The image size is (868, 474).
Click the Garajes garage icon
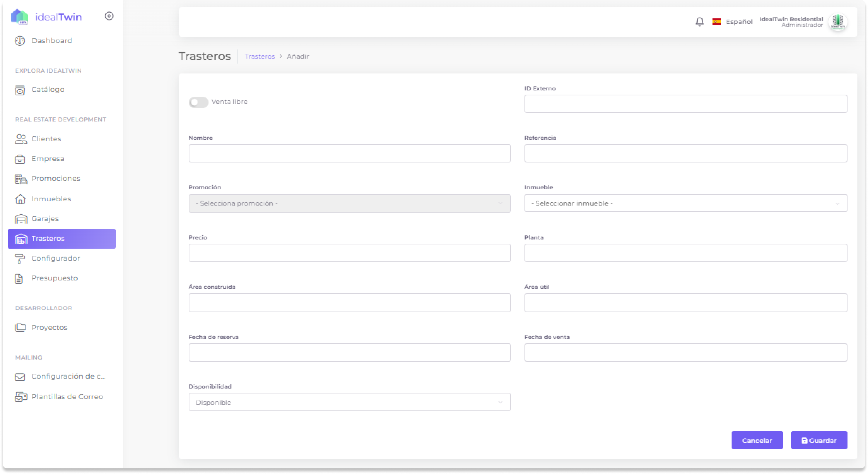[x=20, y=219]
